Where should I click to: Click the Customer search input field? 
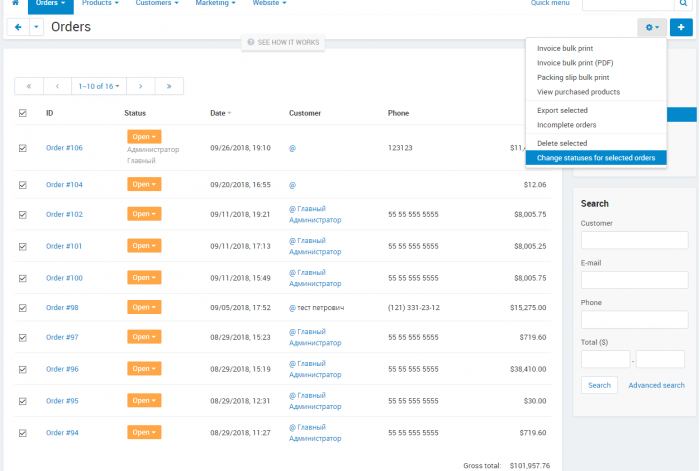tap(634, 240)
